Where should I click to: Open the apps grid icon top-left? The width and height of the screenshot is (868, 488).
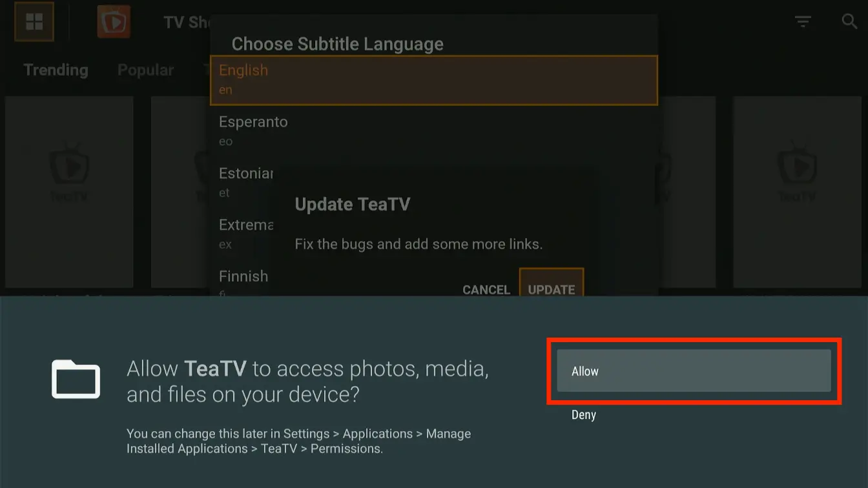click(34, 21)
